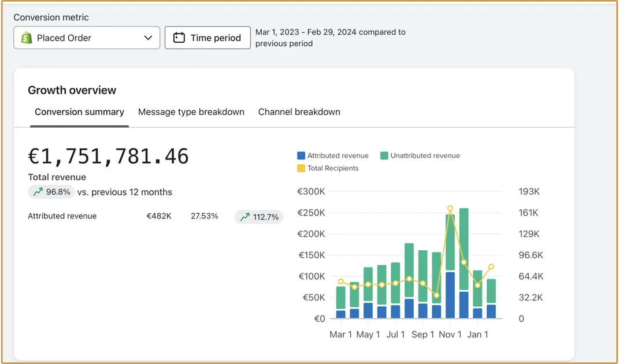The image size is (619, 364).
Task: Open the Placed Order conversion metric dropdown
Action: tap(87, 38)
